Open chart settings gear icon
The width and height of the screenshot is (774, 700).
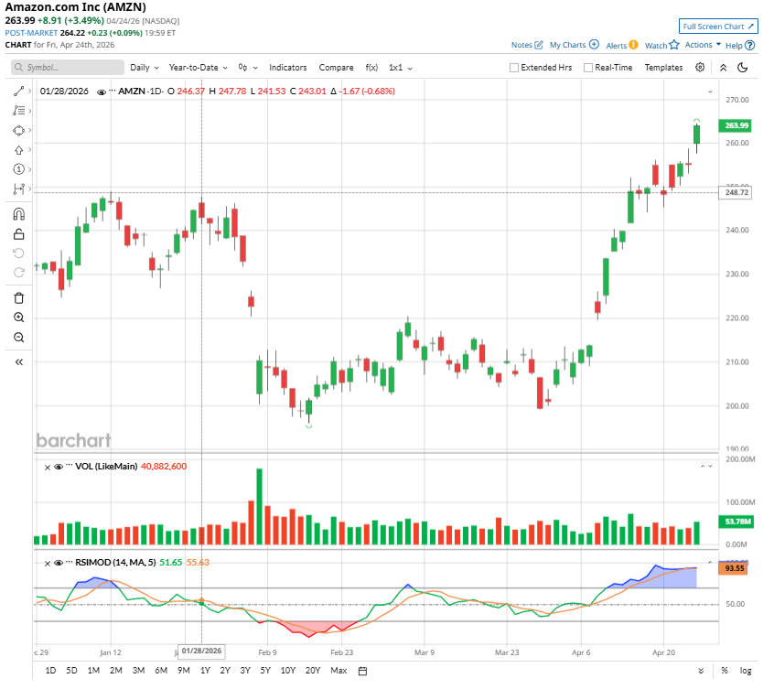700,67
